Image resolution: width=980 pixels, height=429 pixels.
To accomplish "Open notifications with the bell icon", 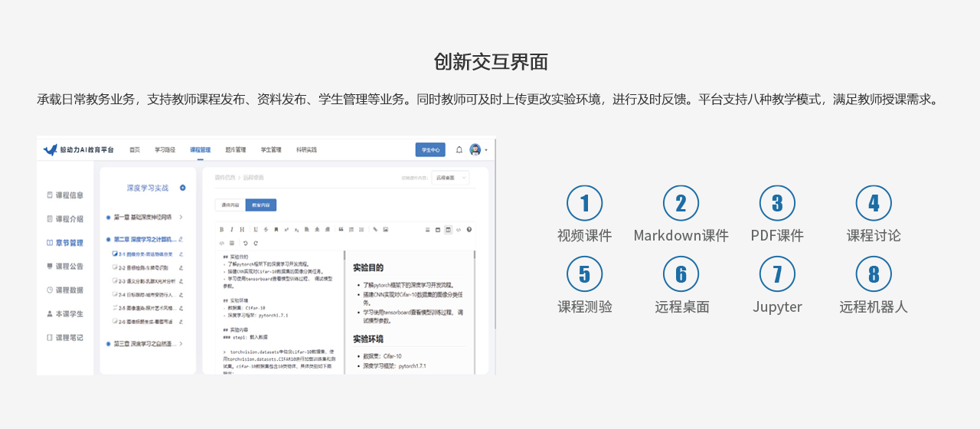I will point(459,150).
